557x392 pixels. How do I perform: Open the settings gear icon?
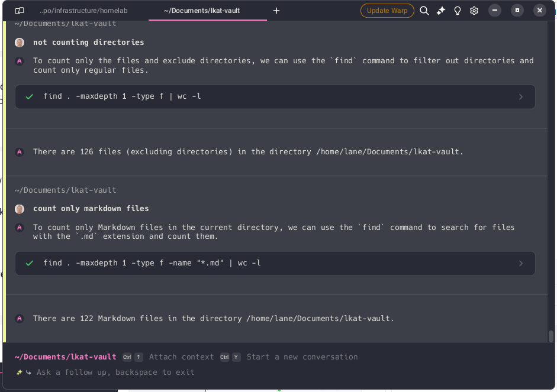coord(474,11)
